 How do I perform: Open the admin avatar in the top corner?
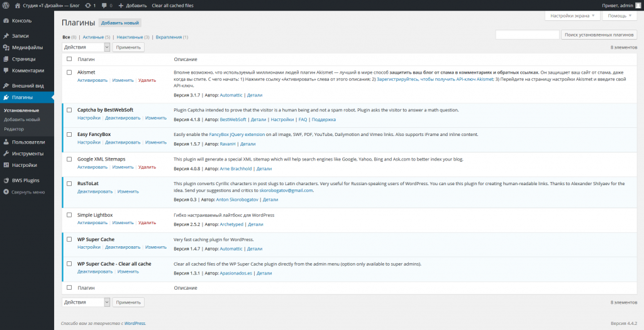[638, 5]
